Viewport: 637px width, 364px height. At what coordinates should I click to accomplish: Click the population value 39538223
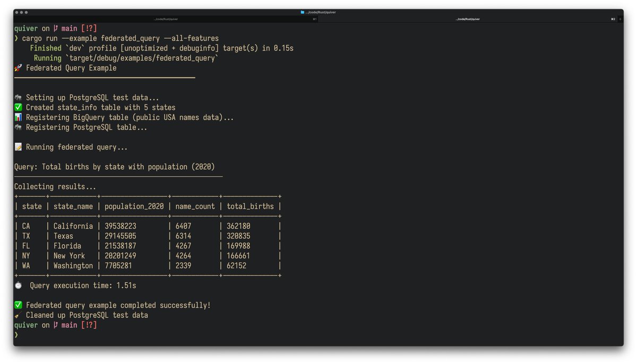[120, 226]
